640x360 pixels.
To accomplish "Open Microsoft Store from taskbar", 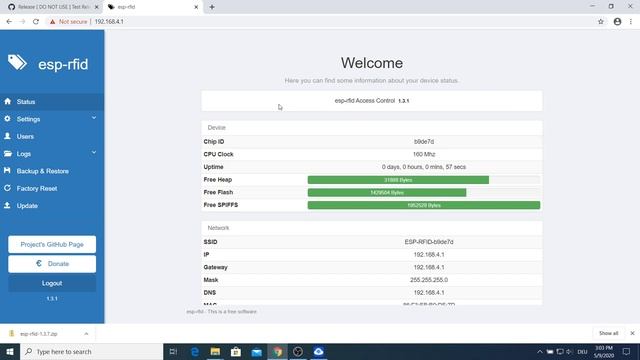I will [236, 351].
